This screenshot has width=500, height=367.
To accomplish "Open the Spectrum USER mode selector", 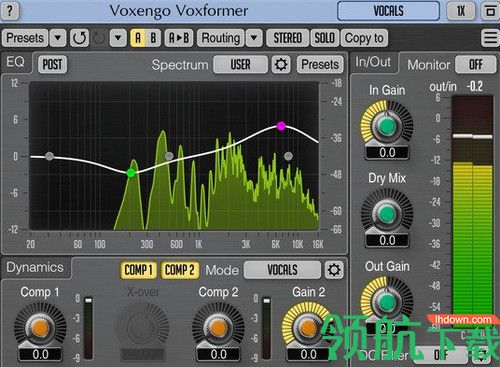I will 240,64.
